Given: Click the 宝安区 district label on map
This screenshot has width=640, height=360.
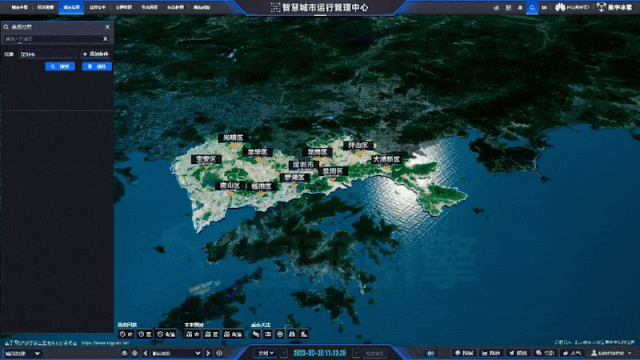Looking at the screenshot, I should [206, 159].
